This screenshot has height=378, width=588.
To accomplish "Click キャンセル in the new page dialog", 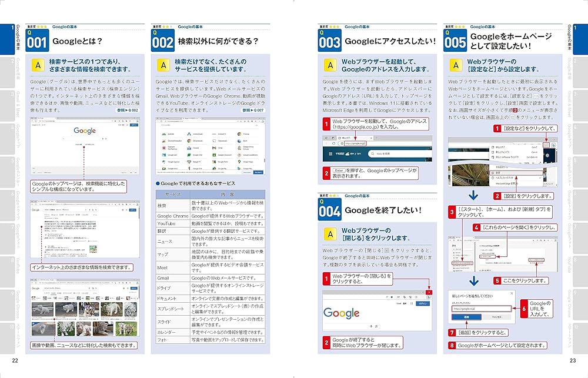I will click(497, 316).
